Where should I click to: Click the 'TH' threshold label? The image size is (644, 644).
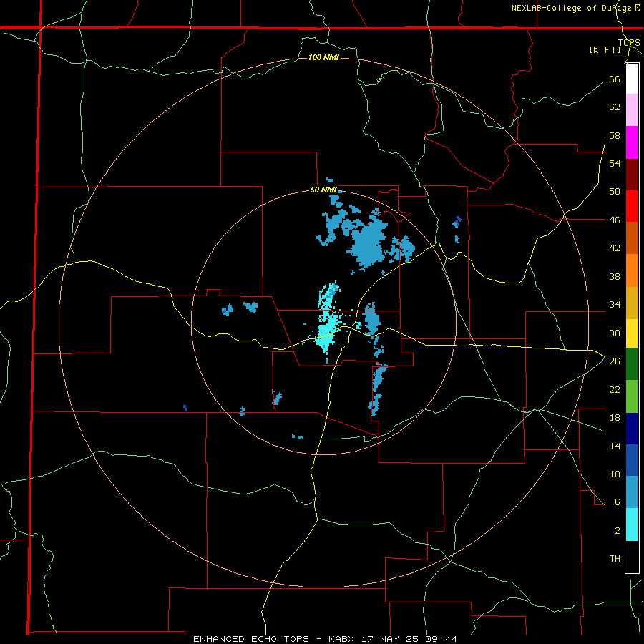click(615, 559)
